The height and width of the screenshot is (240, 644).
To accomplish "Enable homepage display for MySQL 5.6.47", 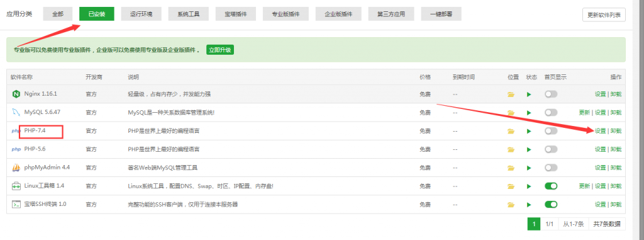I will point(551,112).
